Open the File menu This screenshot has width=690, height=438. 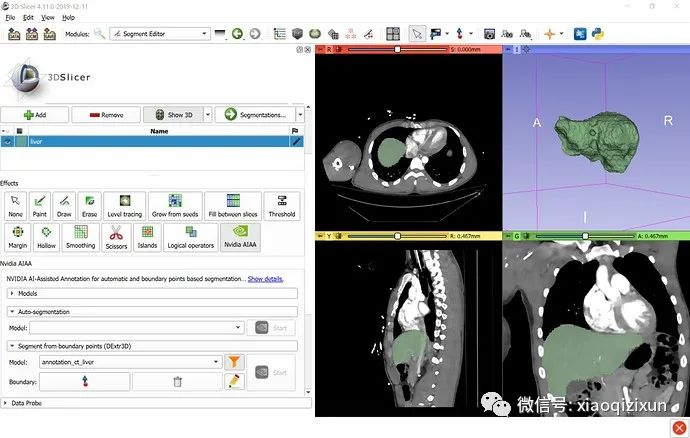coord(10,18)
